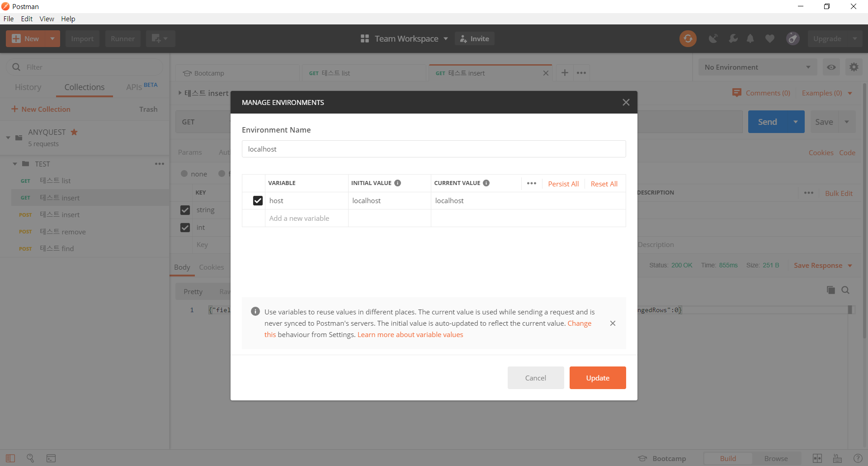Open Team Workspace dropdown
The height and width of the screenshot is (466, 868).
404,38
